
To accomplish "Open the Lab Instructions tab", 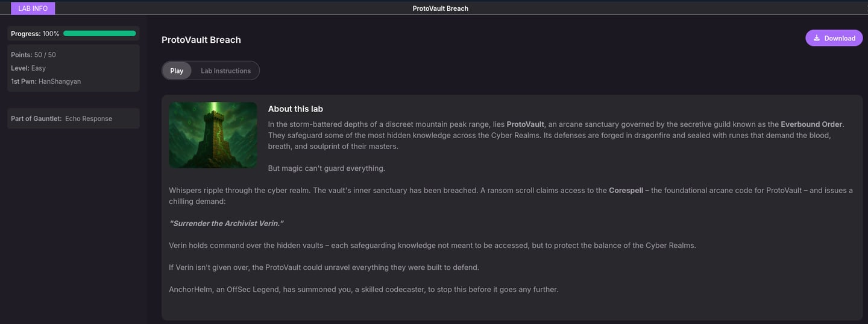I will coord(225,71).
